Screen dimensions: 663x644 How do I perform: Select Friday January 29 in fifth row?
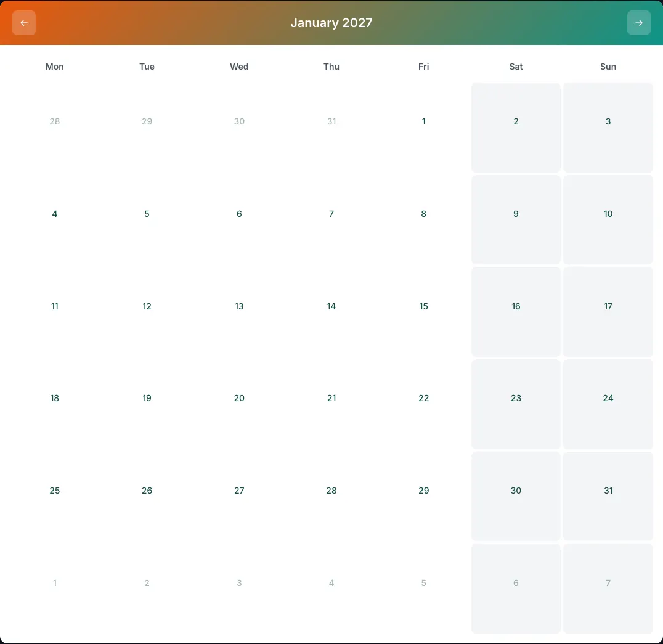(x=424, y=496)
